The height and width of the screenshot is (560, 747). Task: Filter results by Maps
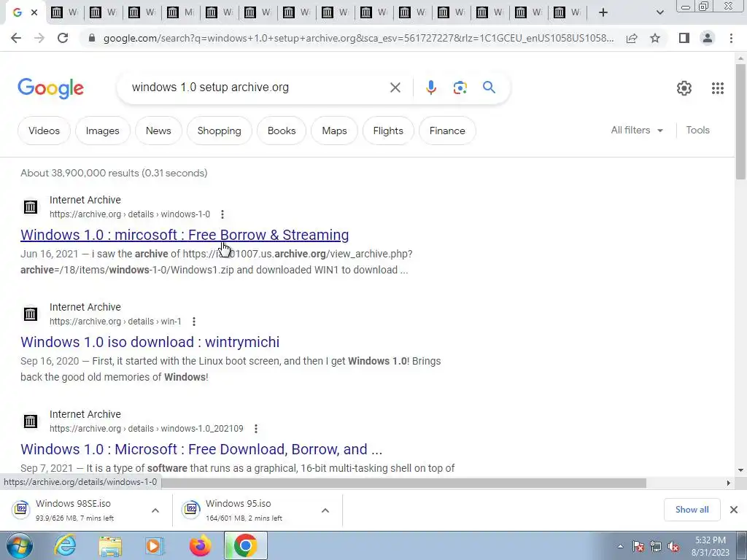point(334,131)
